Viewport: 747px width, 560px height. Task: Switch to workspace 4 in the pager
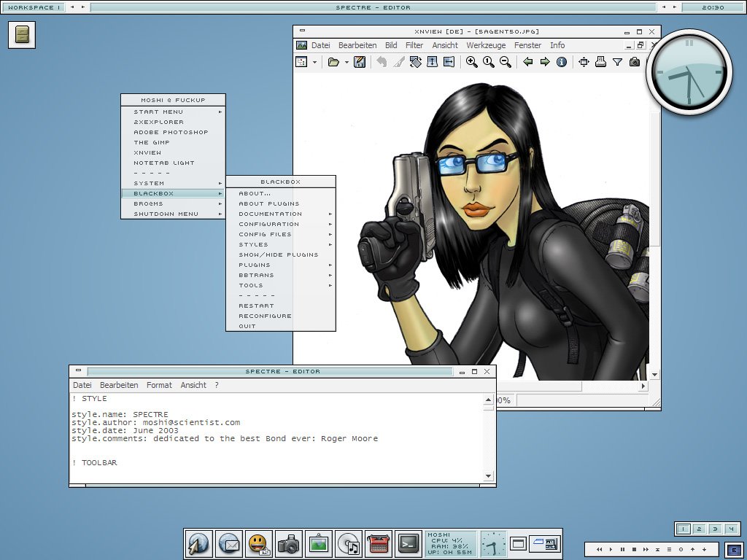(x=731, y=529)
